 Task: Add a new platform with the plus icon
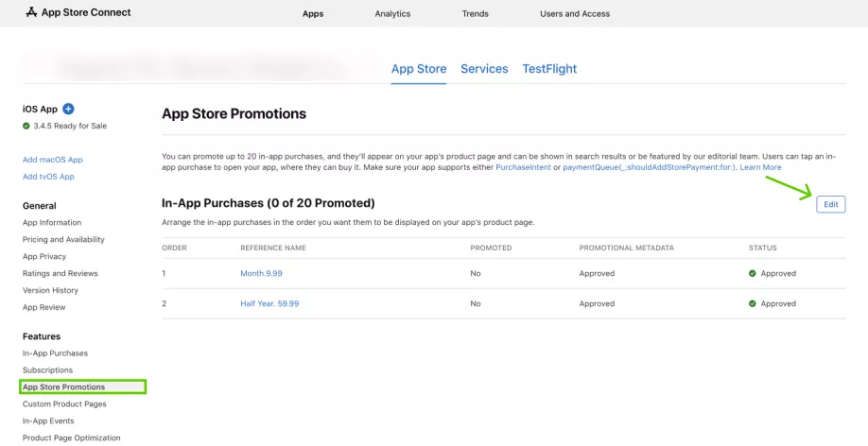[68, 109]
